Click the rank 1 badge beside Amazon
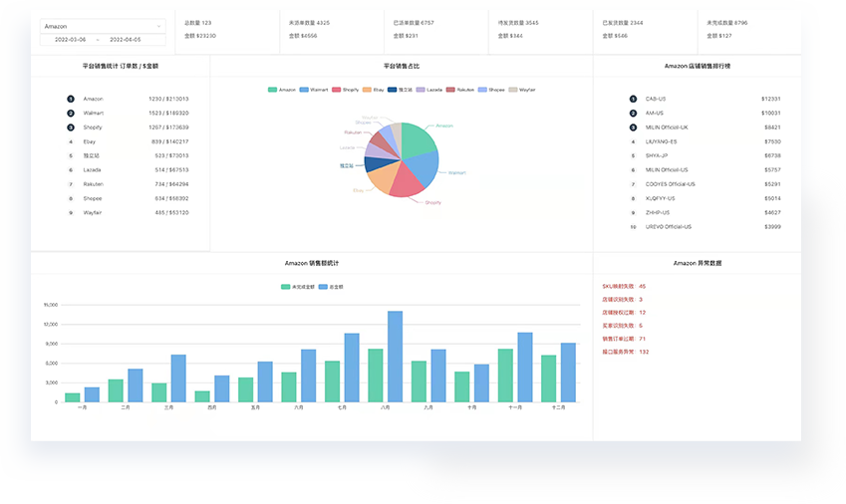 pyautogui.click(x=71, y=99)
